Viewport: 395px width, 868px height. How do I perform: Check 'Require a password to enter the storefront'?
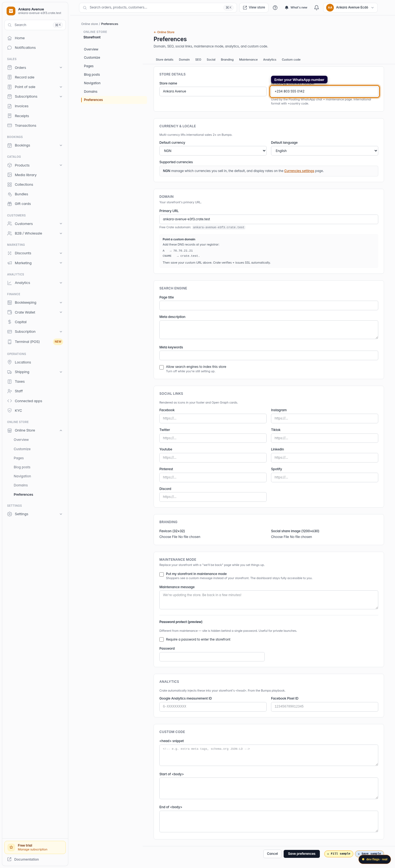(x=162, y=639)
